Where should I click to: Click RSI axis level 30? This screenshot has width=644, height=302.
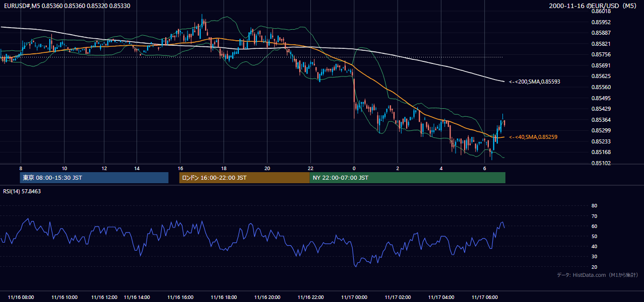point(594,257)
